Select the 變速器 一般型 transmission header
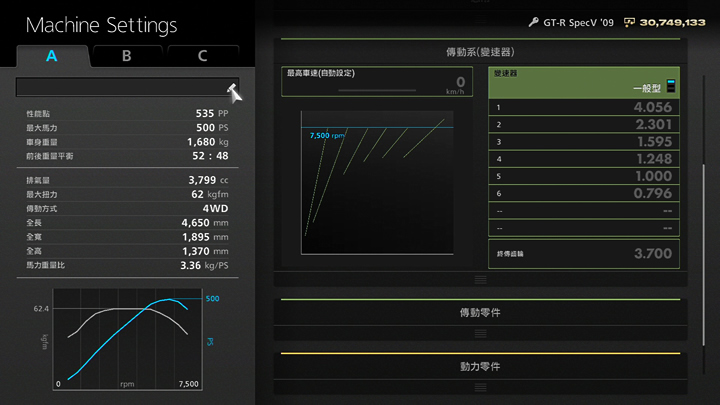720x405 pixels. 584,82
